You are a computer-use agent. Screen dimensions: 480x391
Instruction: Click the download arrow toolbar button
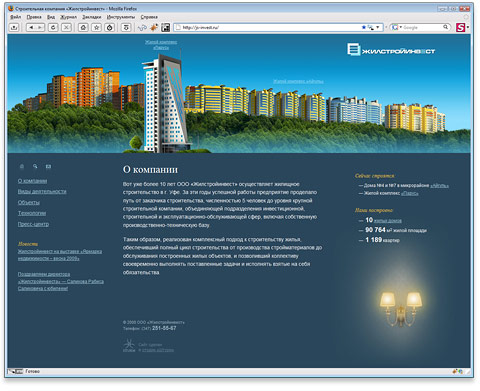14,27
